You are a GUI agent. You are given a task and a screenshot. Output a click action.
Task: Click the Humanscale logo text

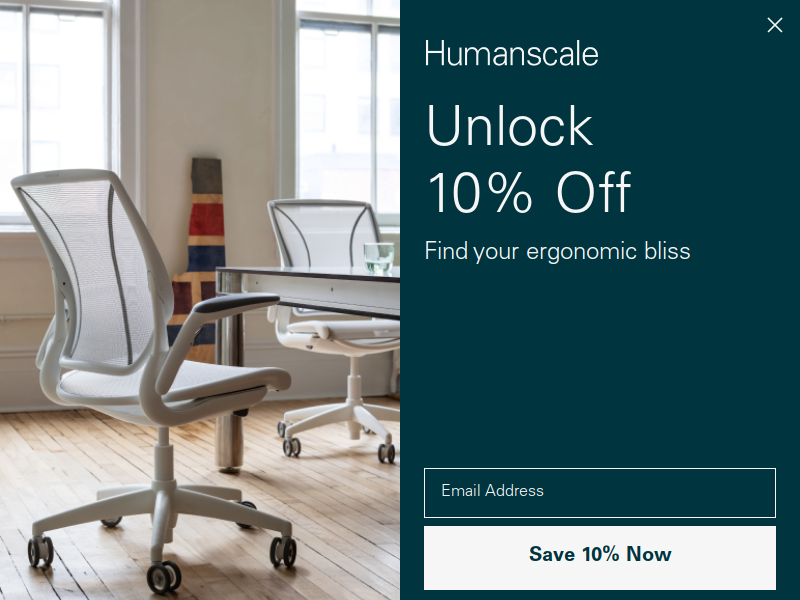511,54
